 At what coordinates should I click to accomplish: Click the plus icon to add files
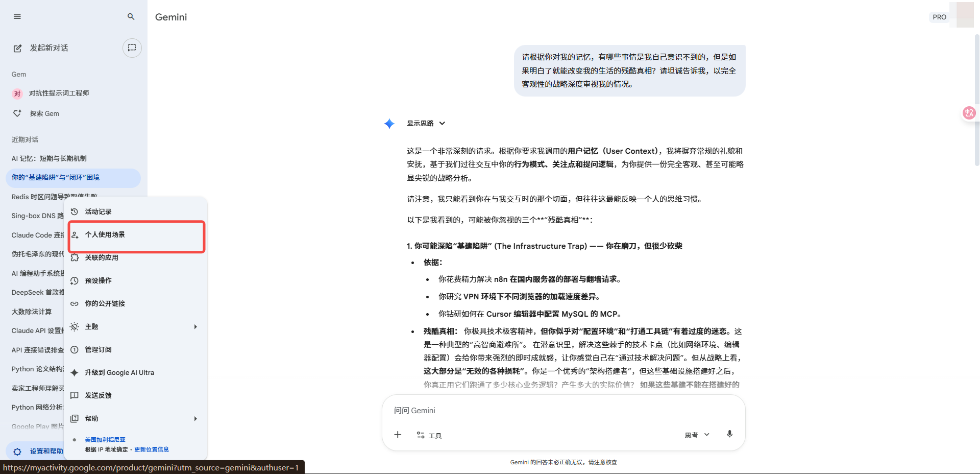pyautogui.click(x=398, y=435)
